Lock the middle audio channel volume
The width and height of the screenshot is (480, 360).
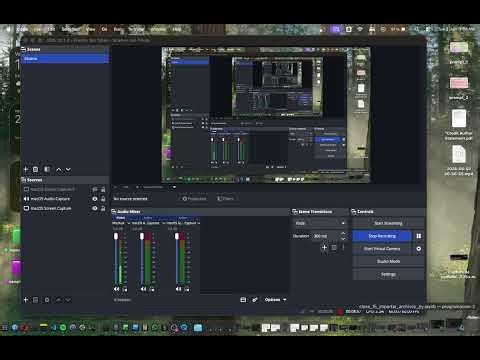[152, 289]
